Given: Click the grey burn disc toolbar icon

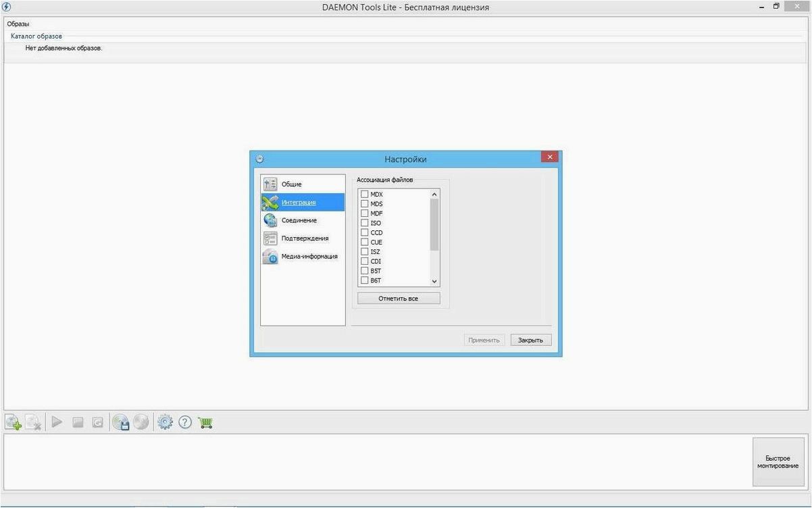Looking at the screenshot, I should tap(141, 422).
